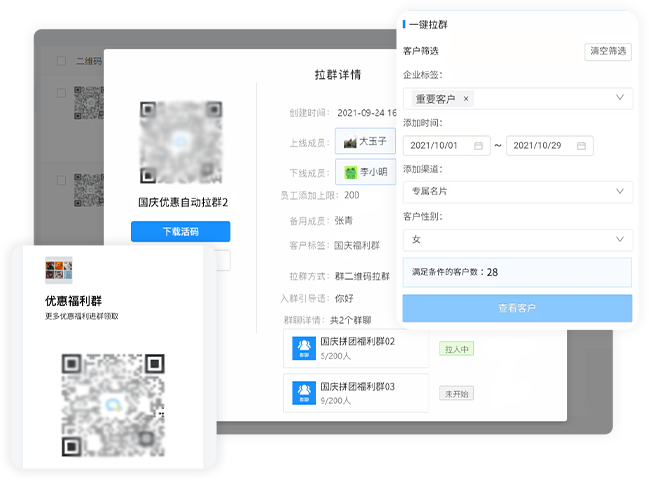Screen dimensions: 649x480
Task: Click the avatar image of 大玉子
Action: [x=350, y=142]
